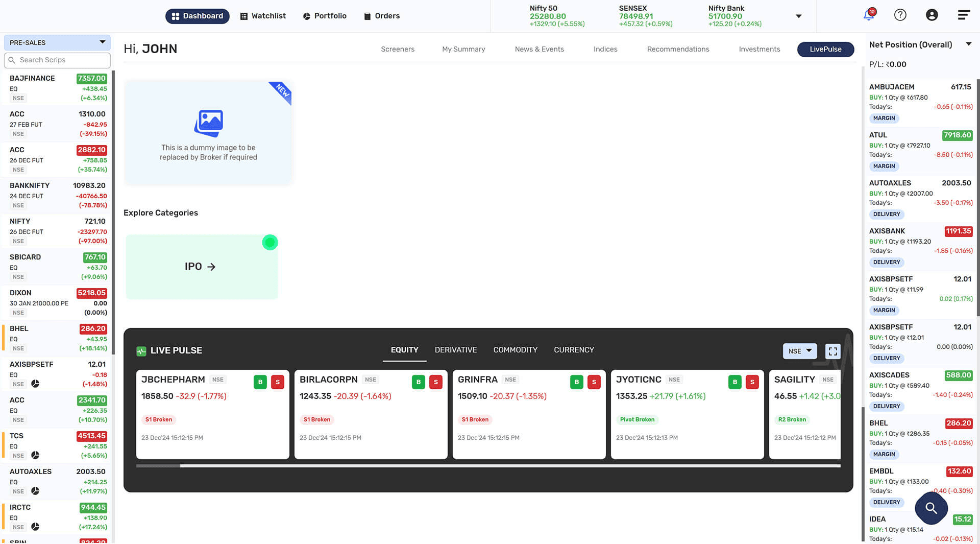Open the IPO category card
Screen dimensions: 980x544
(202, 267)
